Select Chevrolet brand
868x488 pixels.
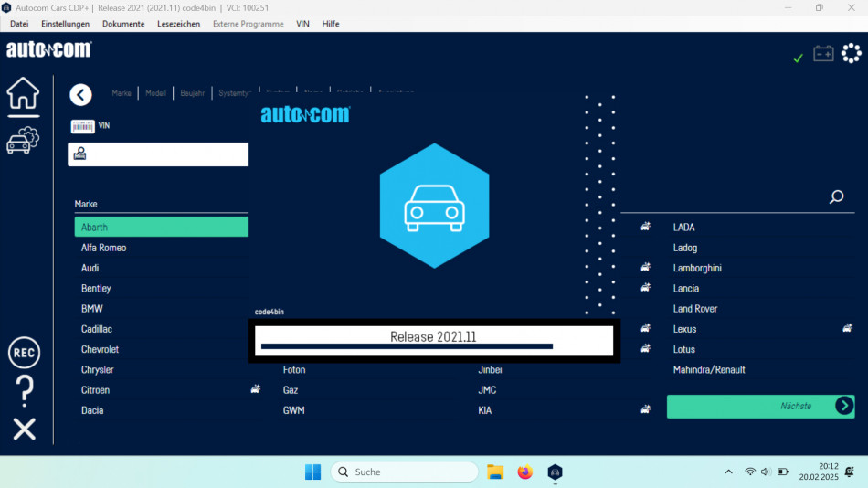(x=100, y=349)
